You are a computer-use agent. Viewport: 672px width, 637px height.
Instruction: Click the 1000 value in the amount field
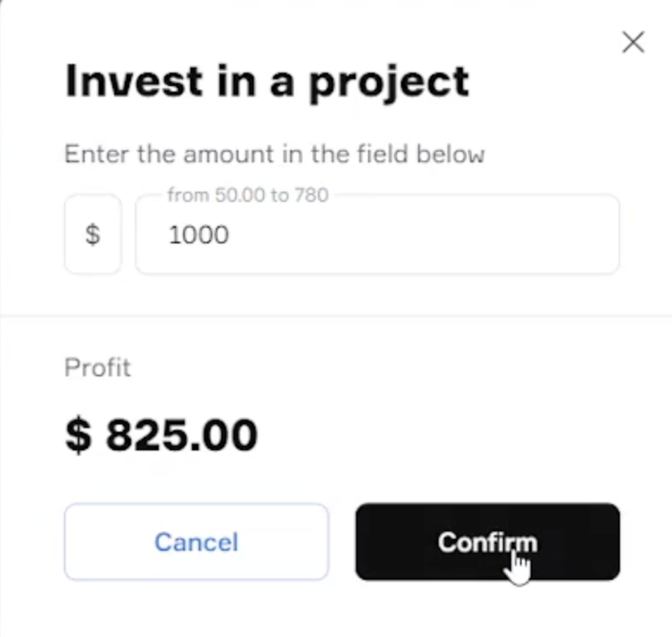pos(199,235)
